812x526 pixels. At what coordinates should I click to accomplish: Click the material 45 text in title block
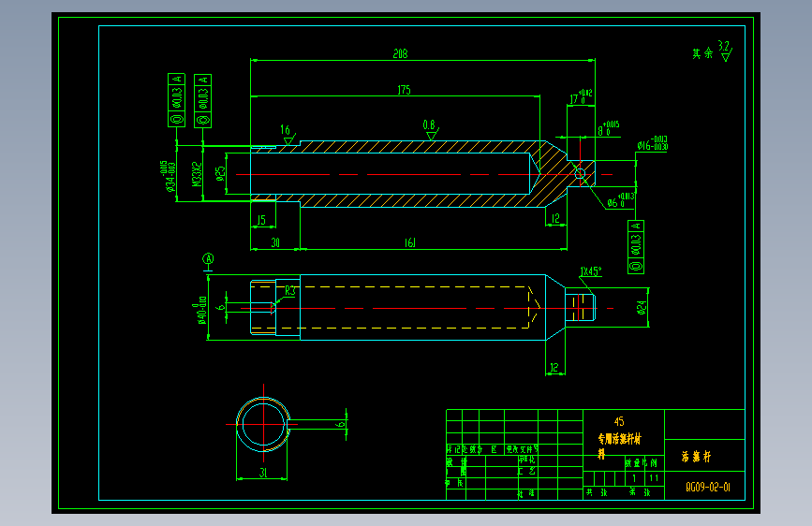point(619,421)
